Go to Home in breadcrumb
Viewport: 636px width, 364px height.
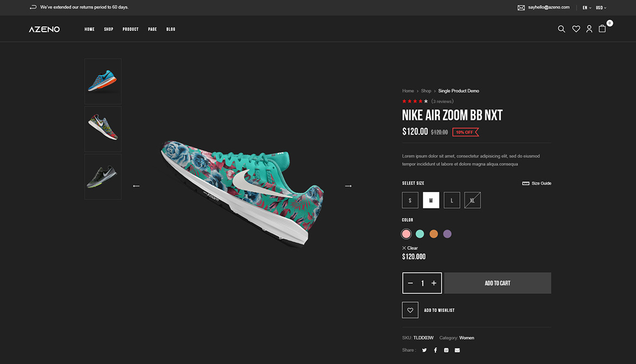tap(408, 91)
